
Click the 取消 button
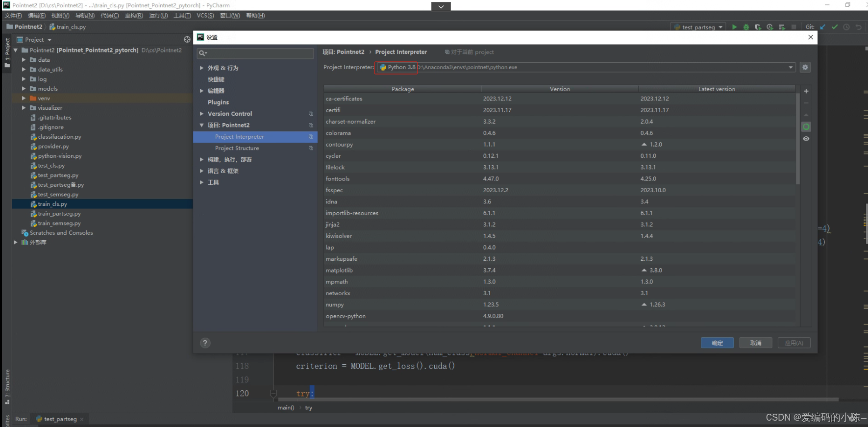(x=756, y=343)
